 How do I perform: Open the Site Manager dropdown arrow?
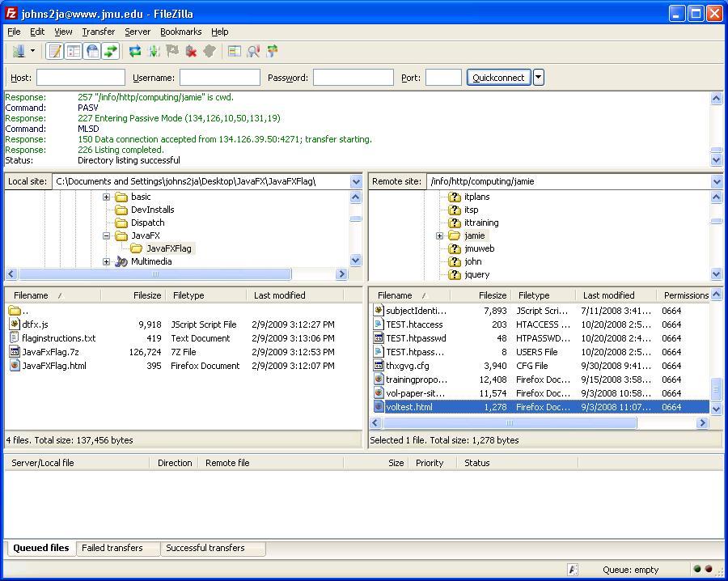tap(32, 51)
